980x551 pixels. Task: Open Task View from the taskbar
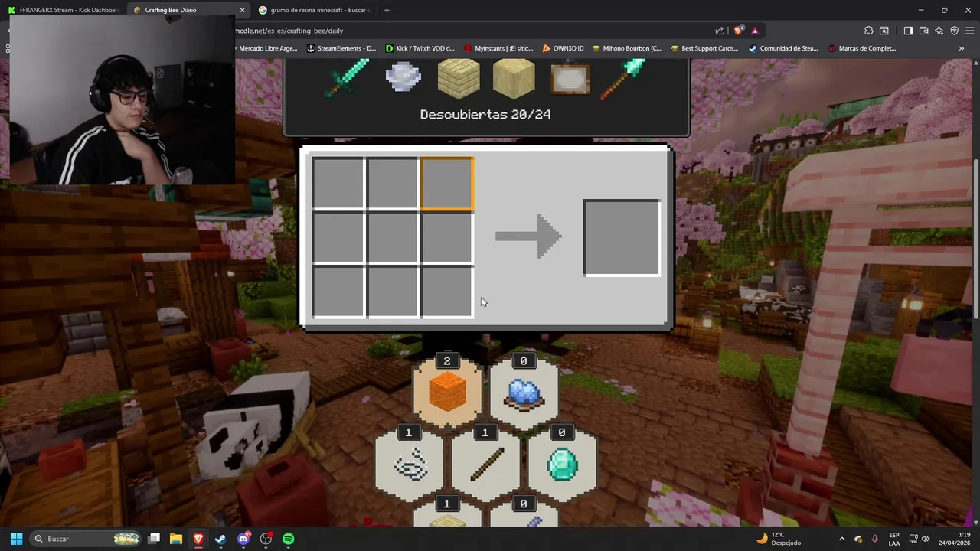(x=154, y=539)
